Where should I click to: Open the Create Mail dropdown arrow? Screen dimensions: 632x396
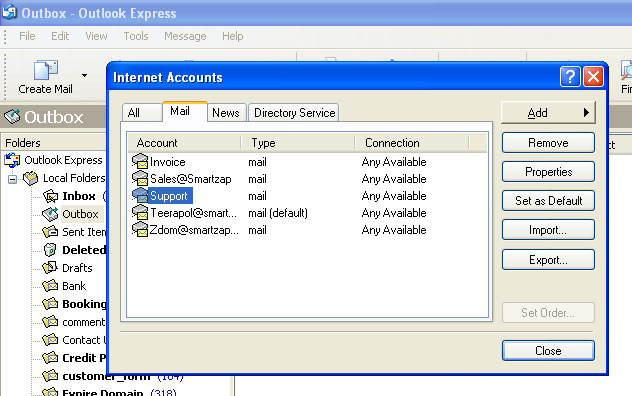coord(84,75)
